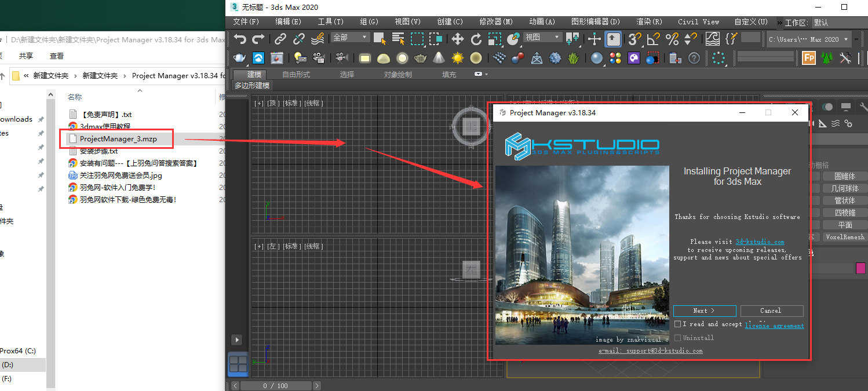
Task: Click the support@3d-kstudio.com email link
Action: click(651, 351)
